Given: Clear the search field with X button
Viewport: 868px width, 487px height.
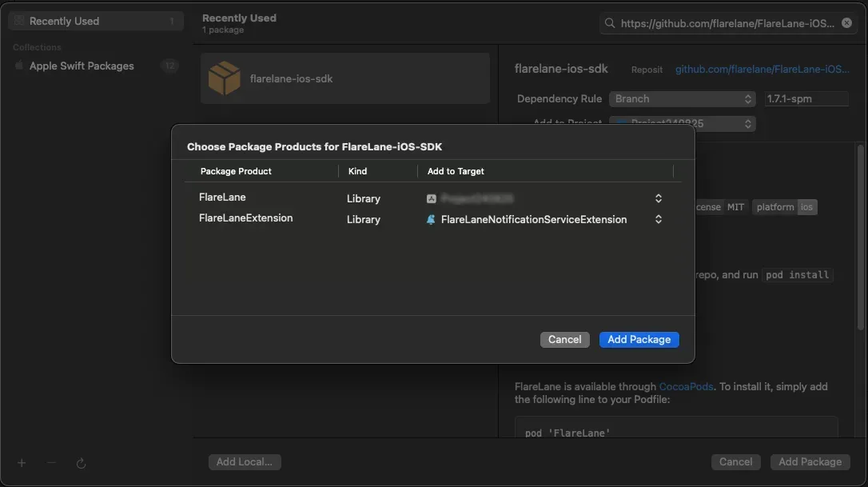Looking at the screenshot, I should point(846,22).
